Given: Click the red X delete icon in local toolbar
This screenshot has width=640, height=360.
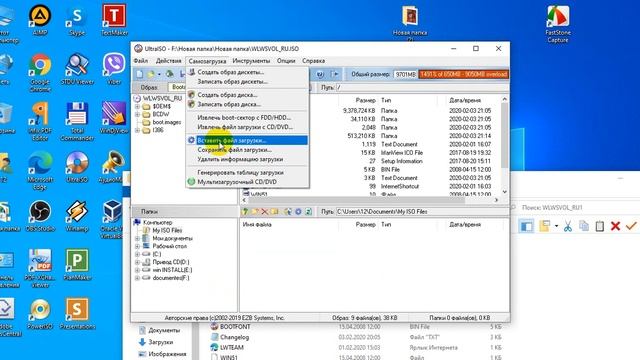Looking at the screenshot, I should click(x=264, y=211).
